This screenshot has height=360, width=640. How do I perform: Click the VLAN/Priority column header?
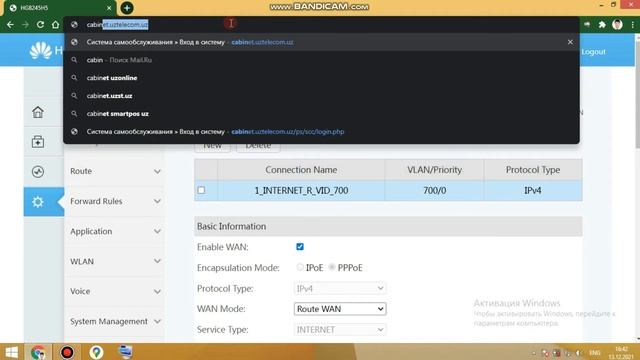pyautogui.click(x=434, y=170)
